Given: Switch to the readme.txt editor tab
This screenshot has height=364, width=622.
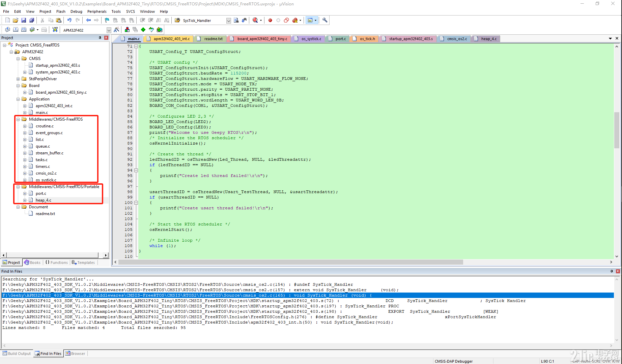Looking at the screenshot, I should pos(211,39).
